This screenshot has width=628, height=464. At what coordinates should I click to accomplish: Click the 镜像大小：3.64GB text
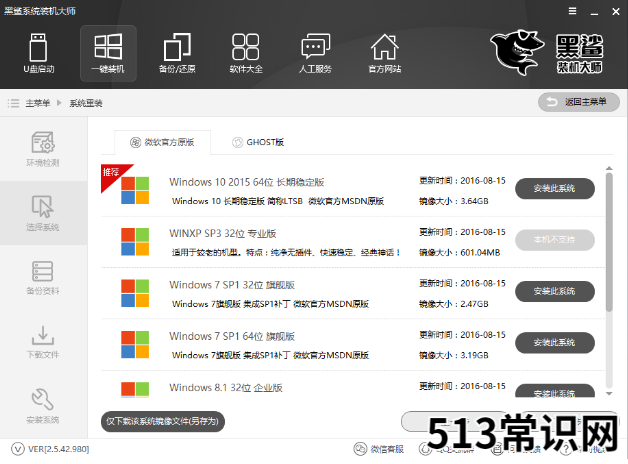[454, 201]
